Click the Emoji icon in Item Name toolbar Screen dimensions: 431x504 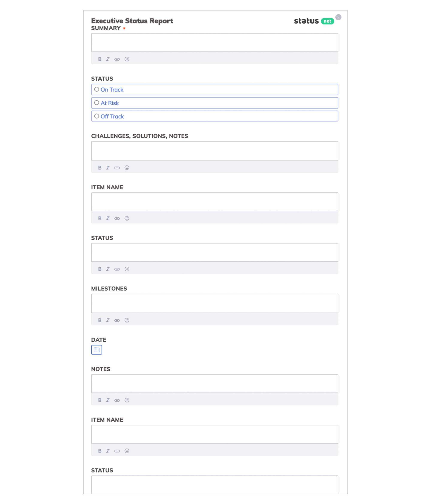click(x=127, y=218)
